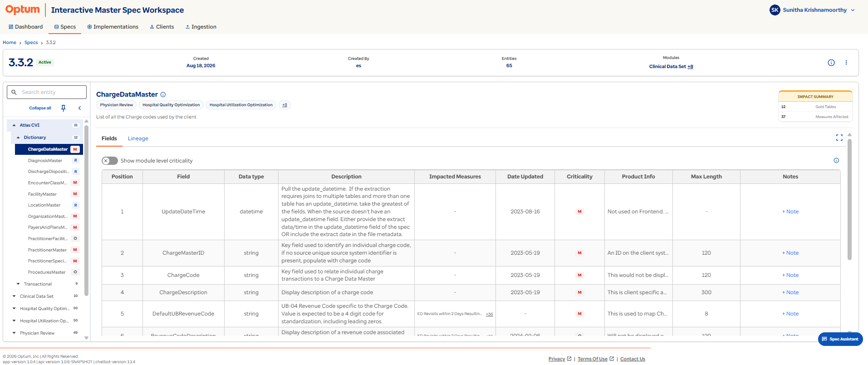Click the Hospital Quality Optimization chip

click(171, 105)
